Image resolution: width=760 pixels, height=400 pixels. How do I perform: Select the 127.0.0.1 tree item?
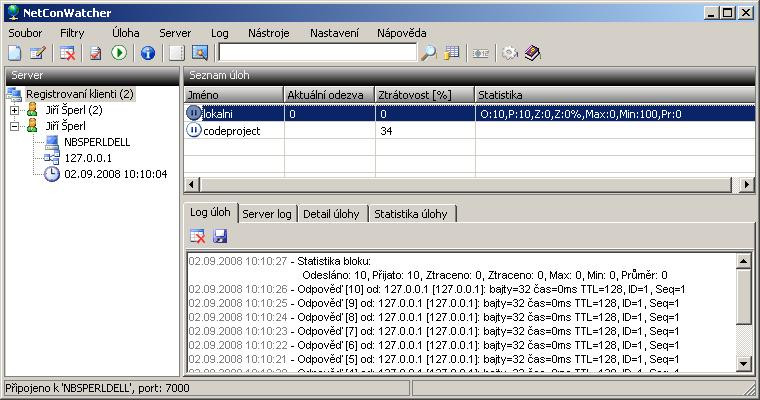pos(88,158)
